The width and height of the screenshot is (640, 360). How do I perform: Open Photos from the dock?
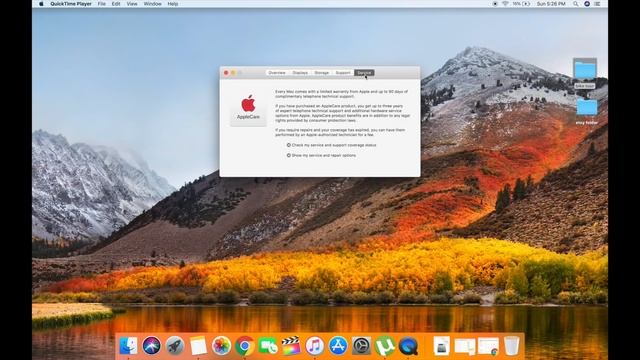pos(221,346)
